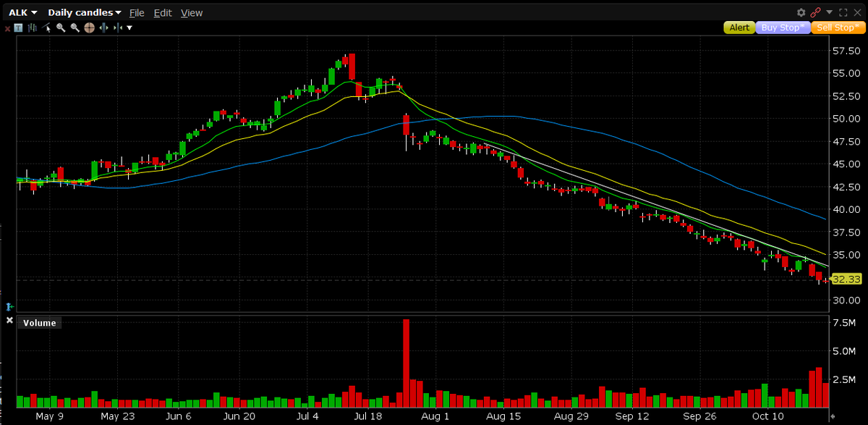Select the text annotation tool
Screen dimensions: 868x425
[x=18, y=28]
